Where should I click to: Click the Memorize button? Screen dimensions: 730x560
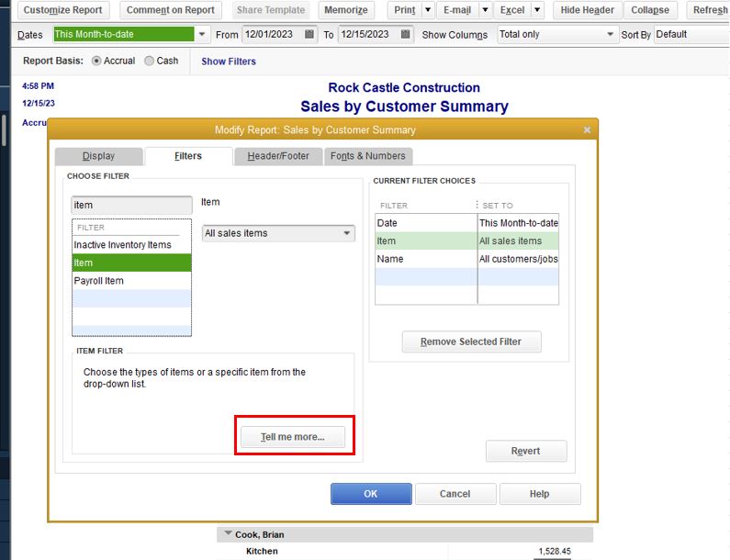(346, 10)
